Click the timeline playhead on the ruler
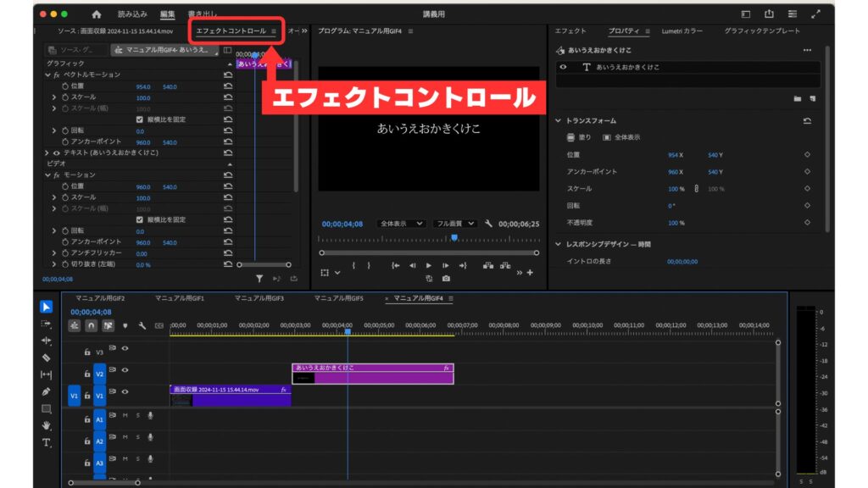Image resolution: width=868 pixels, height=488 pixels. (348, 332)
